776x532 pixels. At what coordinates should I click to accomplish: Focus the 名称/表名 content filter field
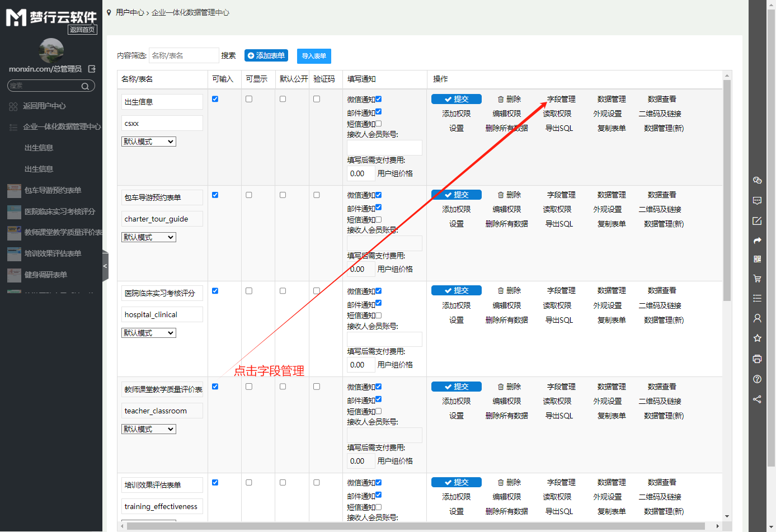184,55
